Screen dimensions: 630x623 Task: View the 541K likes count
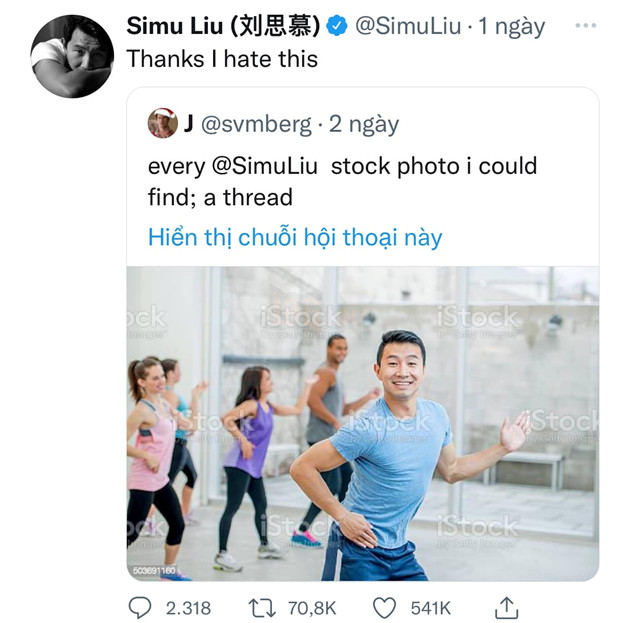point(430,607)
